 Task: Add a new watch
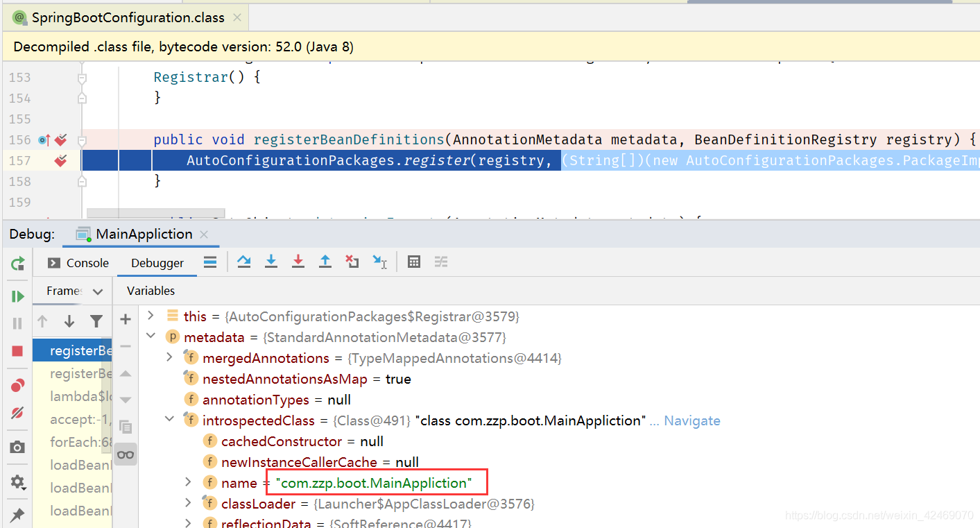click(x=126, y=319)
